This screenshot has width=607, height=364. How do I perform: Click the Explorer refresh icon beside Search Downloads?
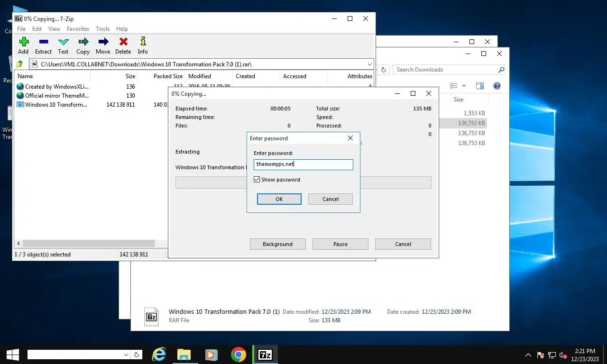pyautogui.click(x=384, y=70)
